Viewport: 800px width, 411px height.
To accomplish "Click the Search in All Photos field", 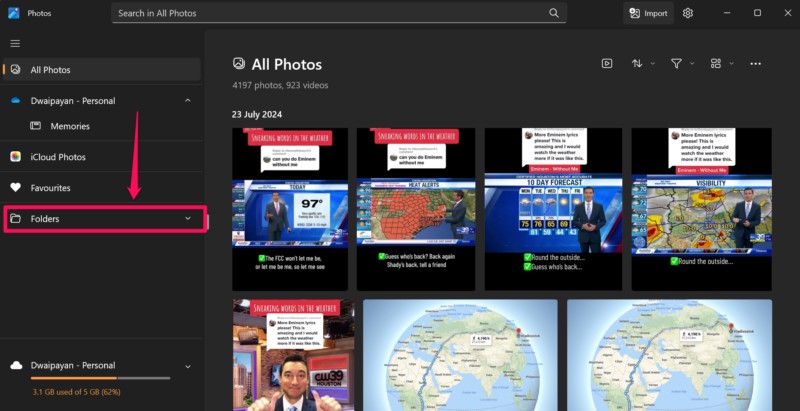I will click(x=330, y=13).
